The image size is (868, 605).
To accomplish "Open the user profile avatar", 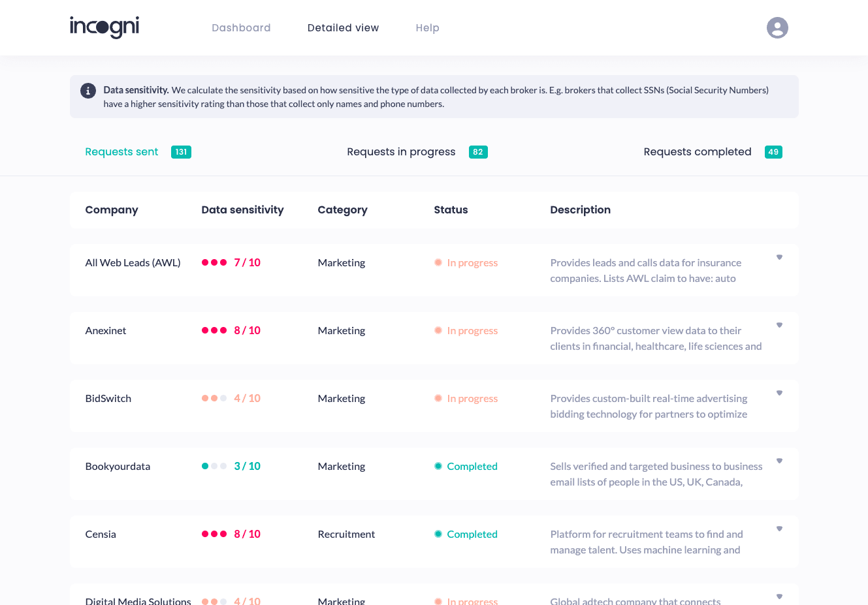I will pyautogui.click(x=777, y=27).
